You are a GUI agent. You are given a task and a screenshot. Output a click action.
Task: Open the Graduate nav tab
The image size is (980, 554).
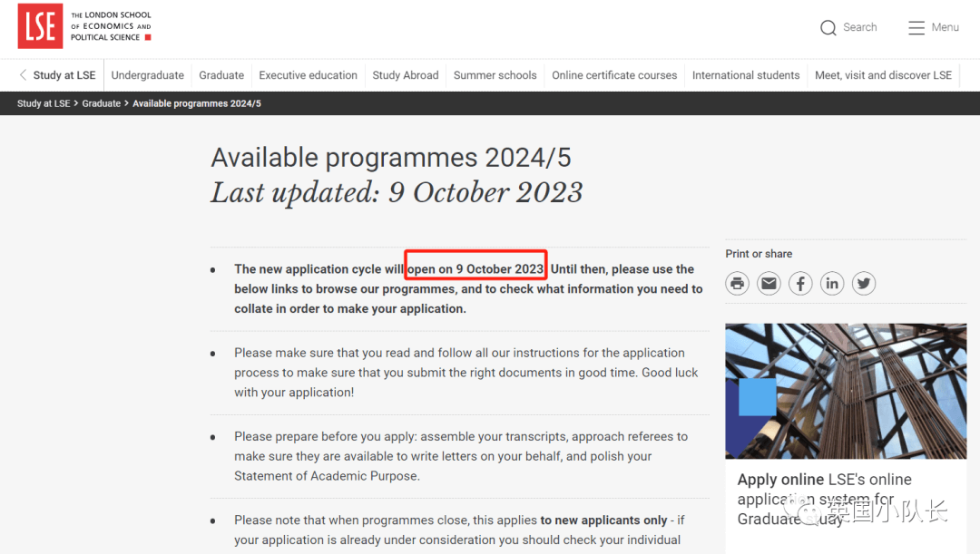pyautogui.click(x=221, y=75)
